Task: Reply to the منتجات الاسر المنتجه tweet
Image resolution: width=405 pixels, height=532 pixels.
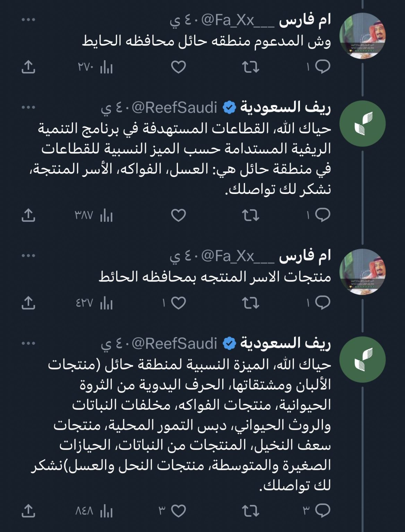Action: 322,303
